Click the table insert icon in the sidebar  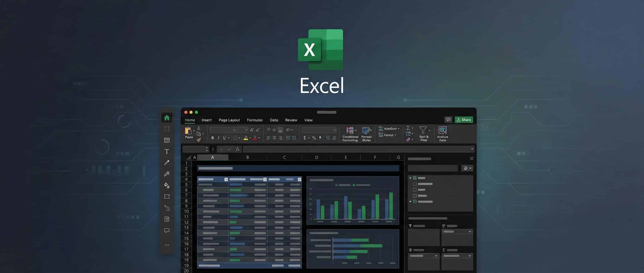tap(166, 140)
